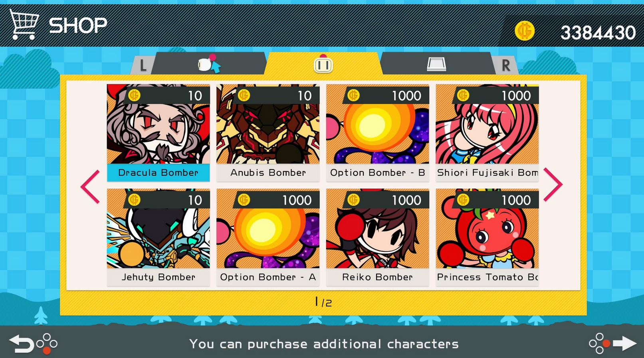The width and height of the screenshot is (644, 358).
Task: Click the shopping cart icon
Action: pyautogui.click(x=24, y=24)
